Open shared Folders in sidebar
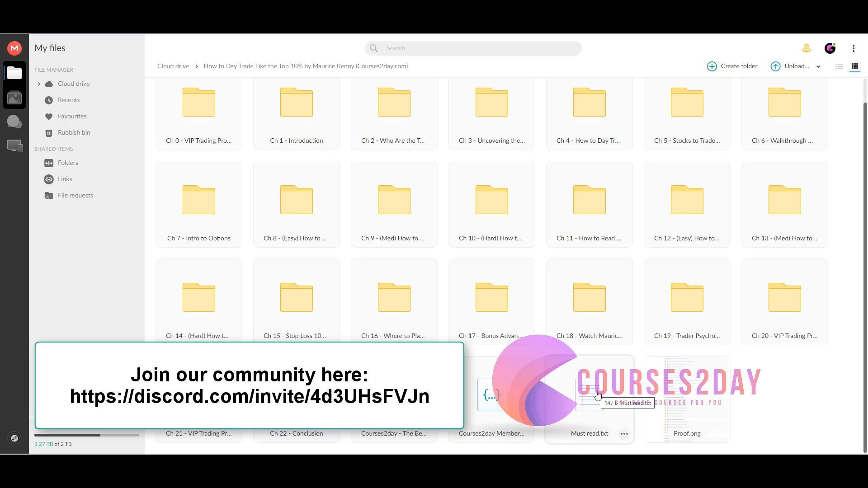 pyautogui.click(x=68, y=163)
